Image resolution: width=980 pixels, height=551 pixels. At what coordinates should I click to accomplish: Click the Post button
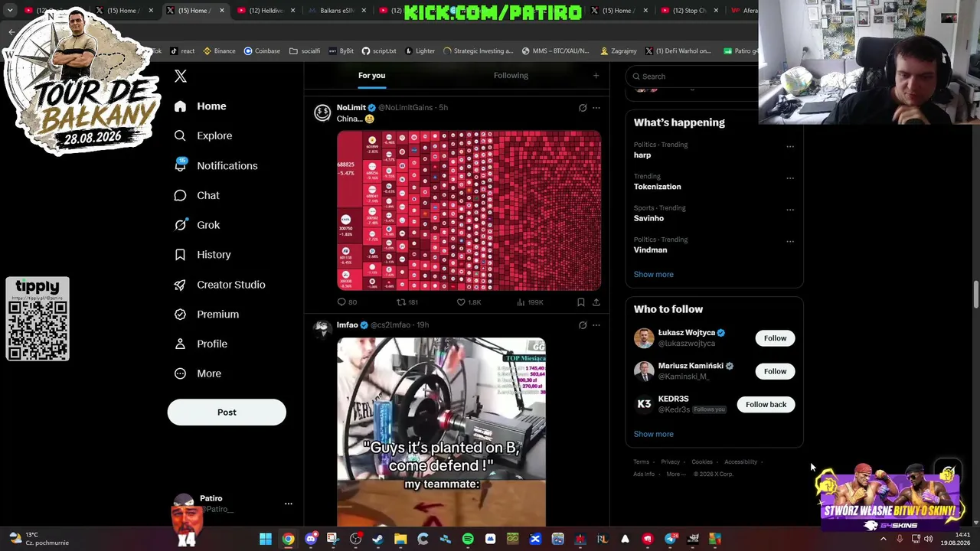tap(227, 412)
